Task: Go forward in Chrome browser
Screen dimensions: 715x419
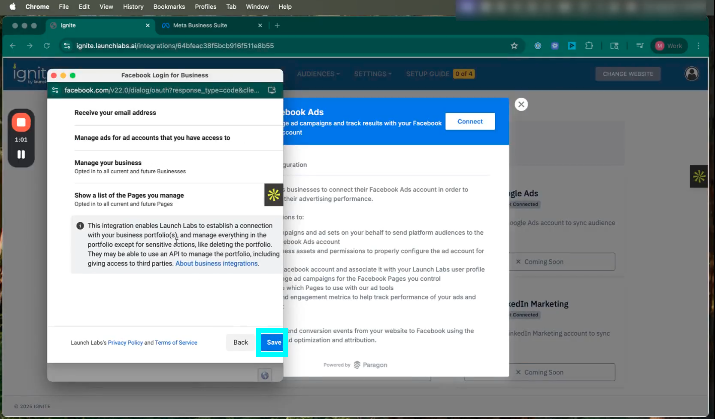Action: coord(30,46)
